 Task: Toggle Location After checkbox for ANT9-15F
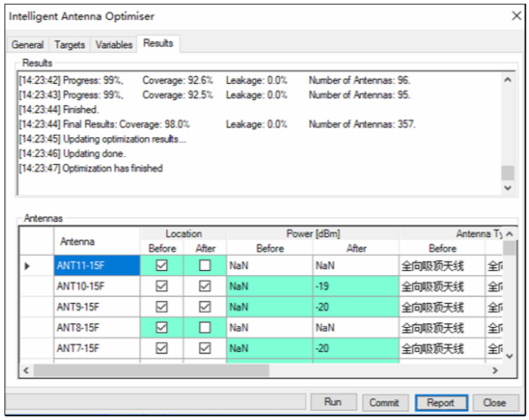click(205, 307)
